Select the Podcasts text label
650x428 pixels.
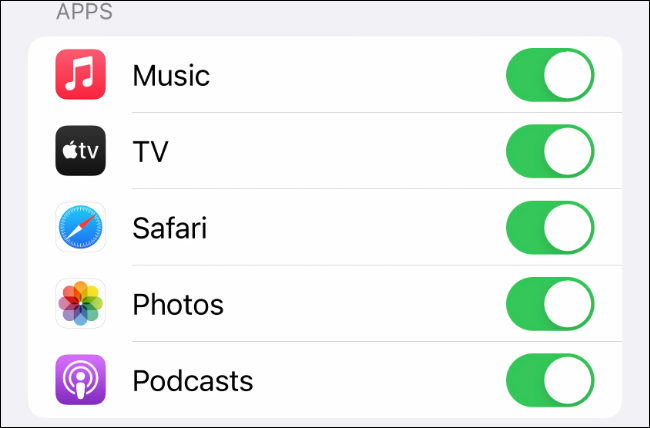193,381
